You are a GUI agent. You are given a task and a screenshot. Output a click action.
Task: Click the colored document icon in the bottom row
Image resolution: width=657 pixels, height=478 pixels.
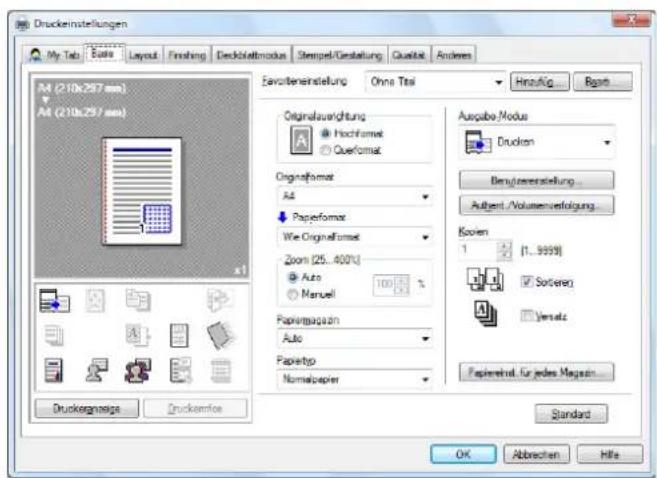point(54,370)
